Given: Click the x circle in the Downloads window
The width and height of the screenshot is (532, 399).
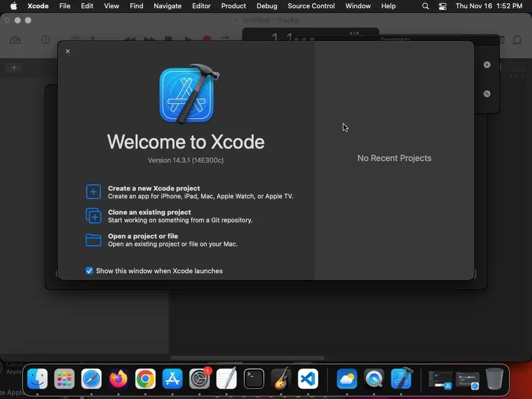Looking at the screenshot, I should 487,65.
